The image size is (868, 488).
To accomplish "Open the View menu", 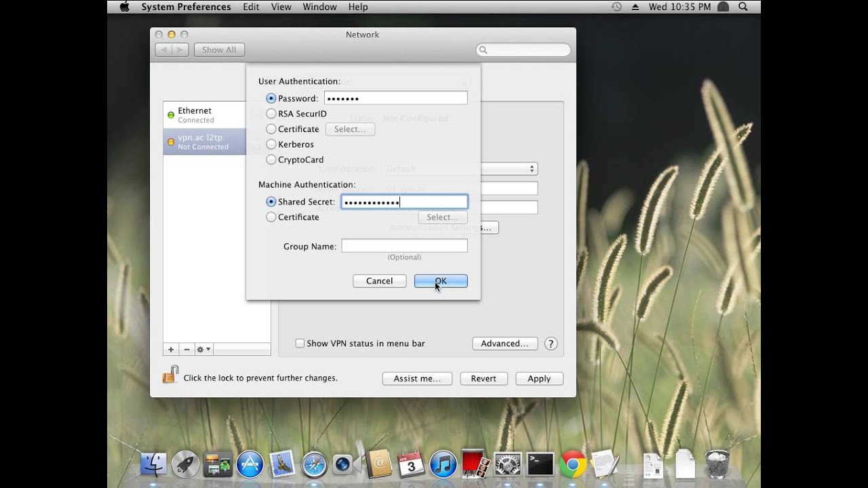I will click(x=281, y=7).
